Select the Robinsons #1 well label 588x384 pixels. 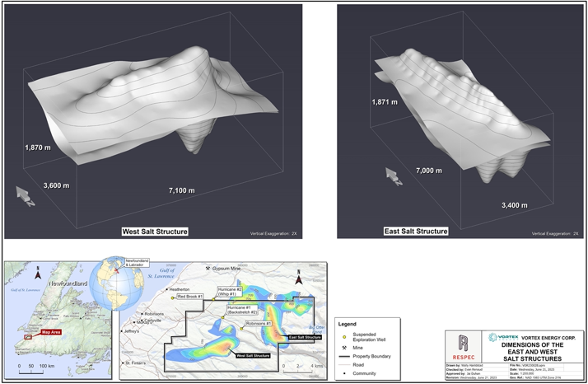click(257, 323)
